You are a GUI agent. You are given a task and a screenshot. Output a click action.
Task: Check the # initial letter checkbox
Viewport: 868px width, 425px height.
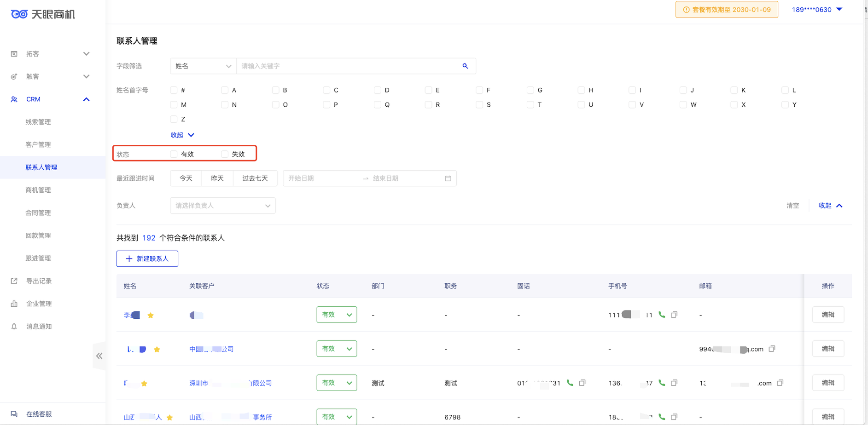(174, 90)
